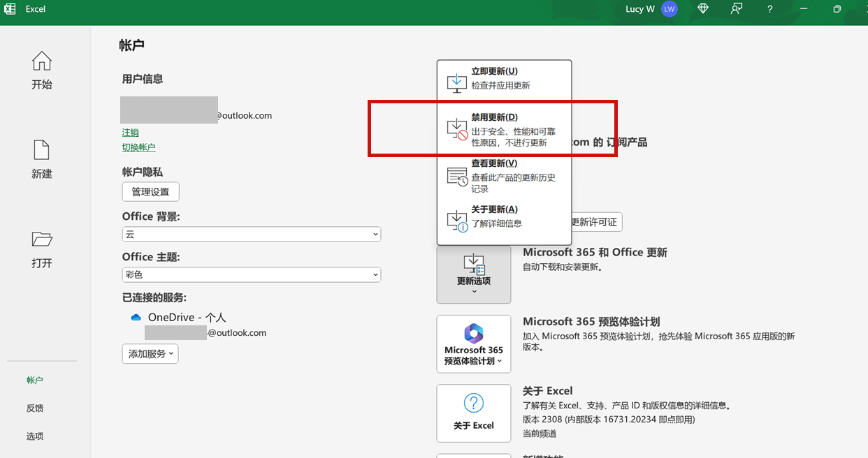Open the 开始 home icon in sidebar
The image size is (868, 458).
point(42,62)
